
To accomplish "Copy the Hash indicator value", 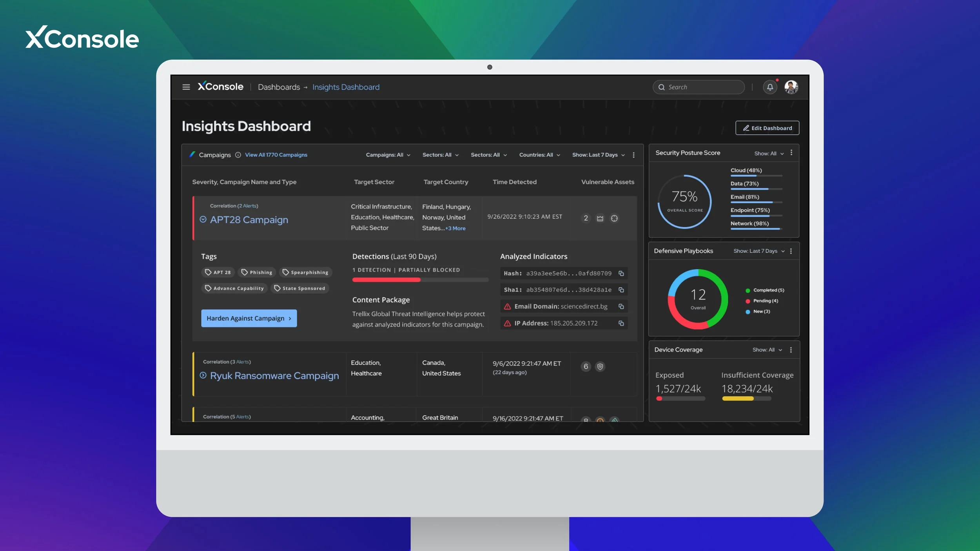I will coord(621,274).
